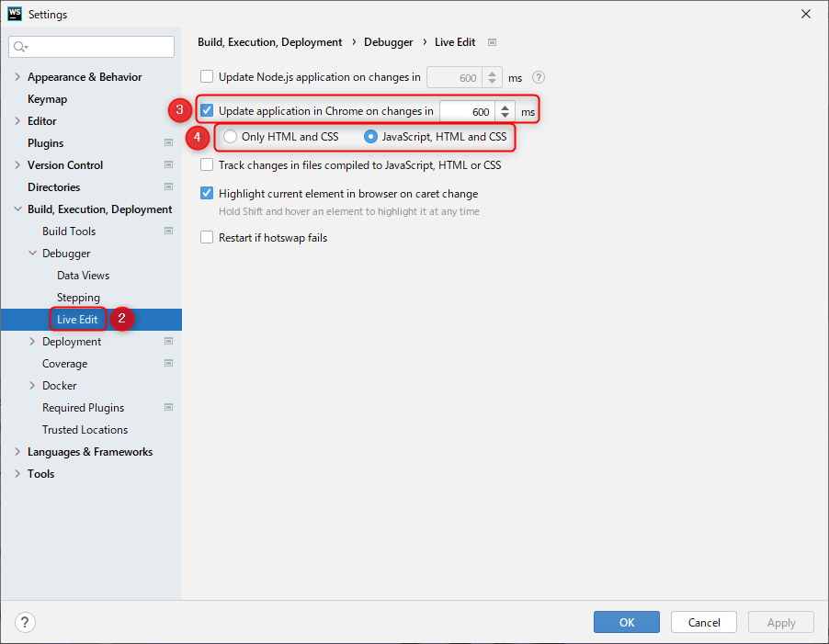This screenshot has height=644, width=829.
Task: Click the question mark help button at bottom left
Action: 25,622
